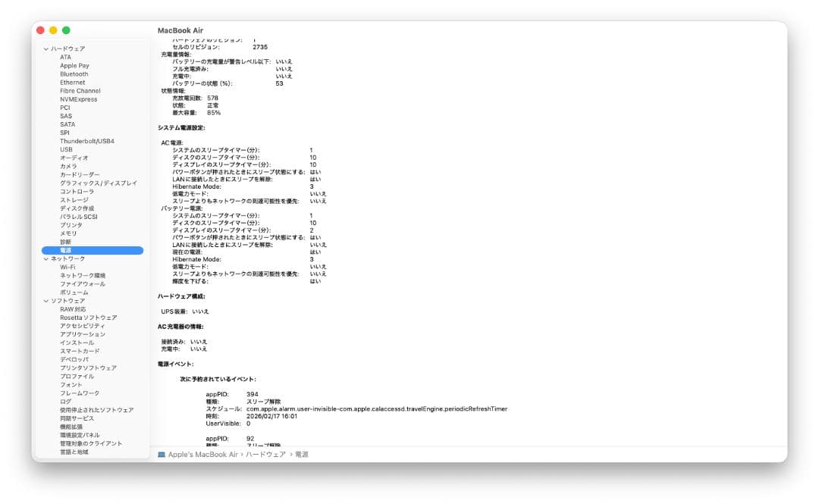
Task: Open the フォント entry
Action: 71,384
